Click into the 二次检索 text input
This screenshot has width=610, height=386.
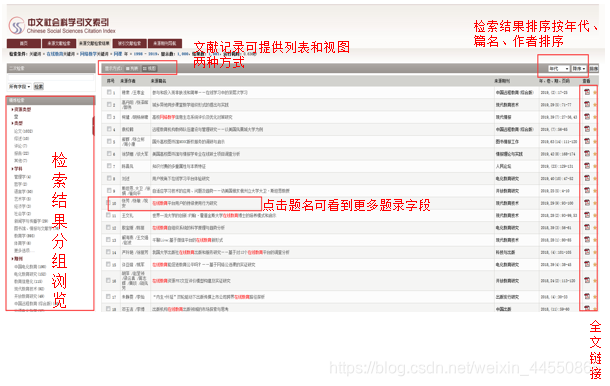(51, 78)
